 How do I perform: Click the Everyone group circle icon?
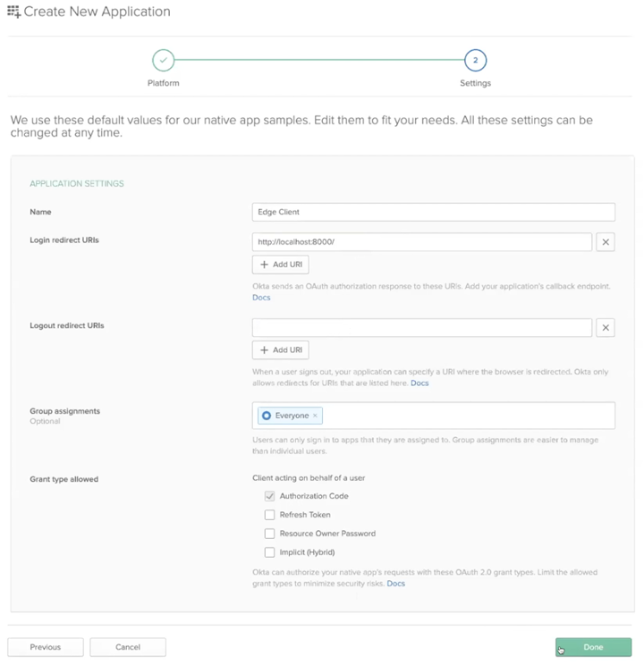coord(267,416)
